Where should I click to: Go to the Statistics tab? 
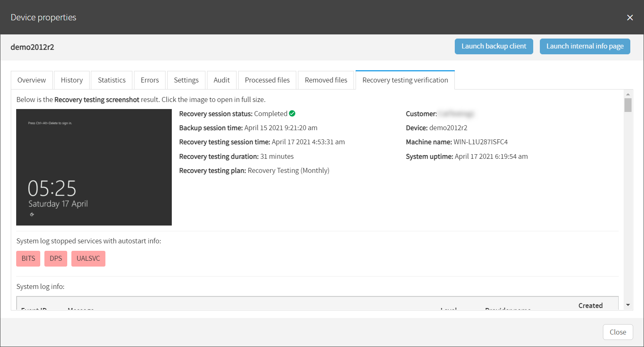112,80
